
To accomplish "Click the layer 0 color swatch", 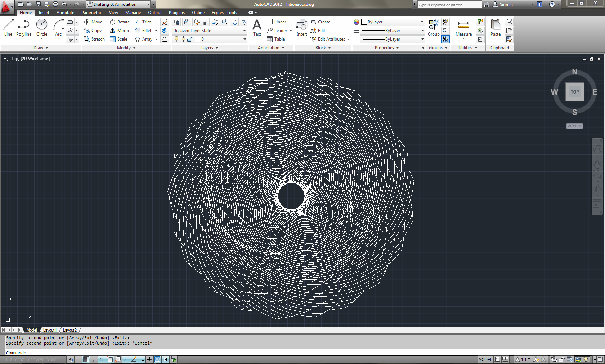I will coord(197,39).
